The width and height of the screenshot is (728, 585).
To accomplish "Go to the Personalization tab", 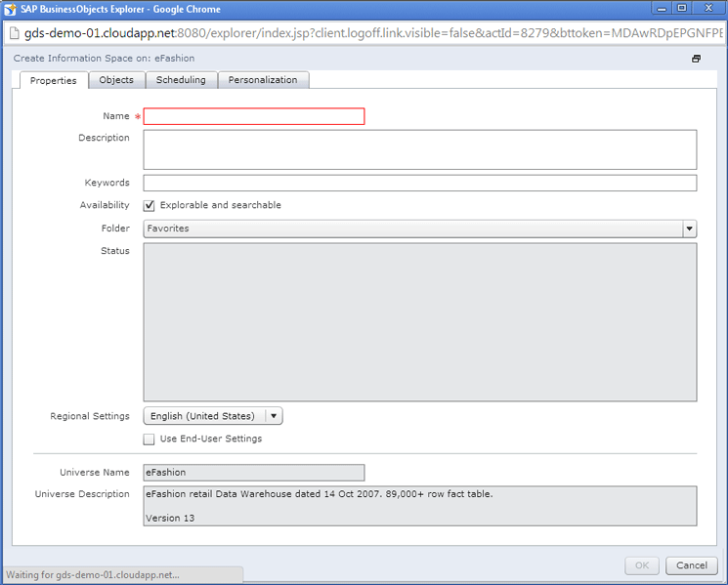I will pos(264,80).
